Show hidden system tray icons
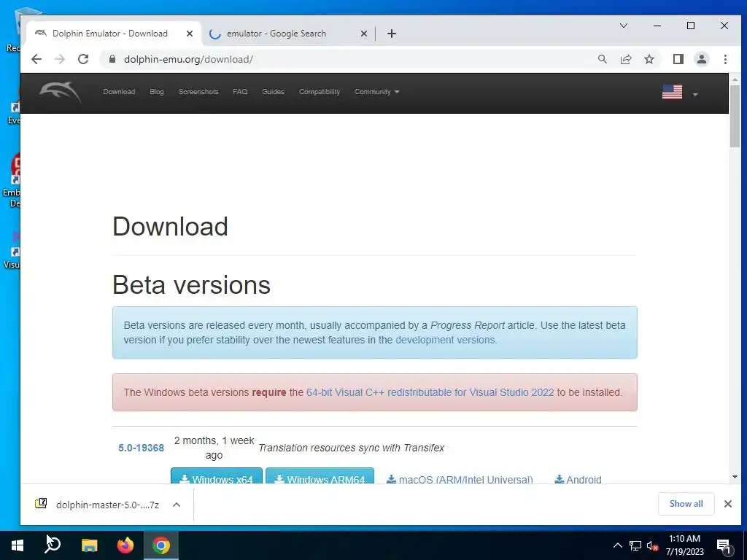 click(617, 545)
